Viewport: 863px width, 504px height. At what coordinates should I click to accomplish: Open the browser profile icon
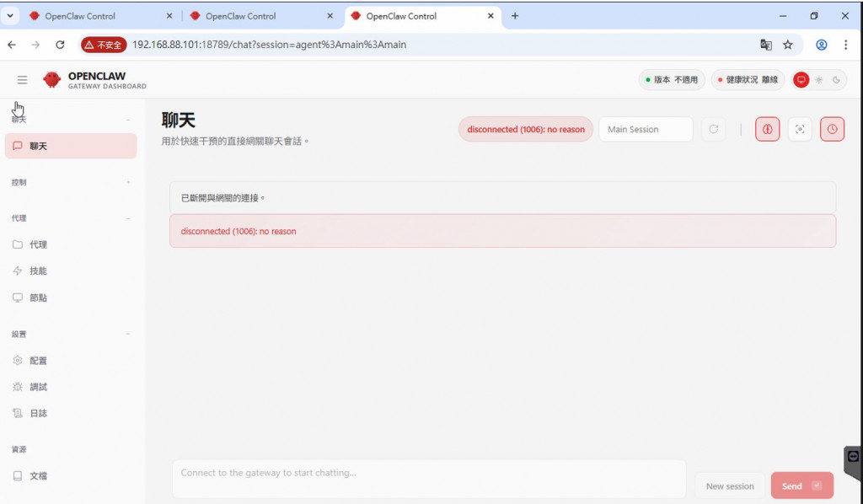(821, 45)
